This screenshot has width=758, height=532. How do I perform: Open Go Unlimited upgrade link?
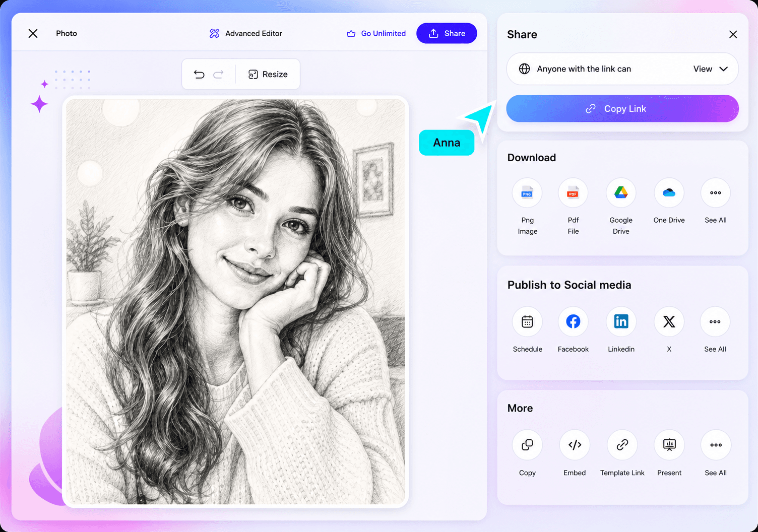(x=376, y=33)
